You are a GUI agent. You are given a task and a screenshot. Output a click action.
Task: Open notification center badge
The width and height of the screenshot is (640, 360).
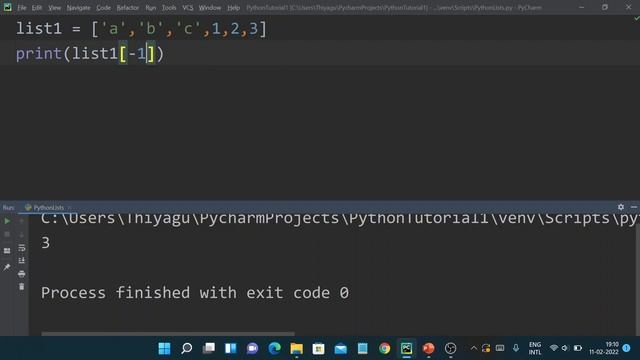click(x=627, y=348)
